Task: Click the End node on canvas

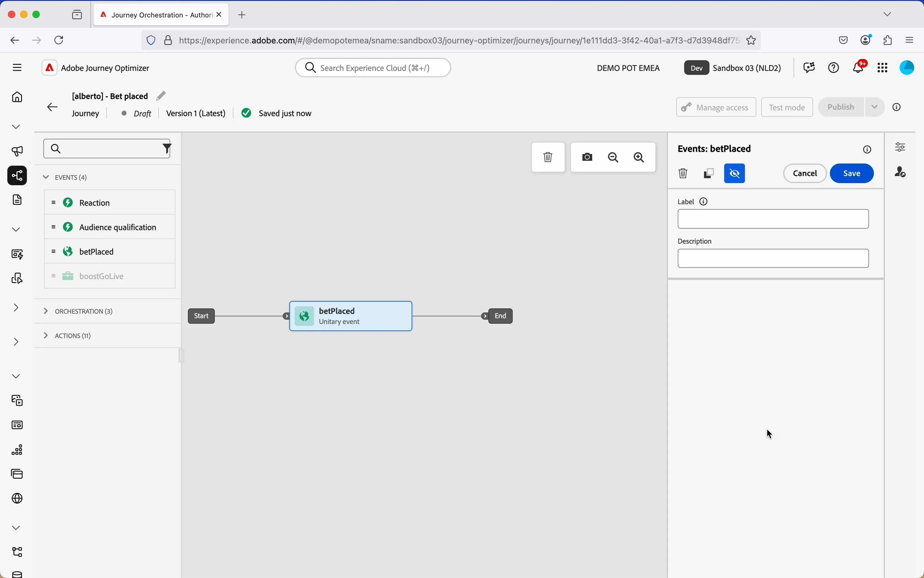Action: [501, 316]
